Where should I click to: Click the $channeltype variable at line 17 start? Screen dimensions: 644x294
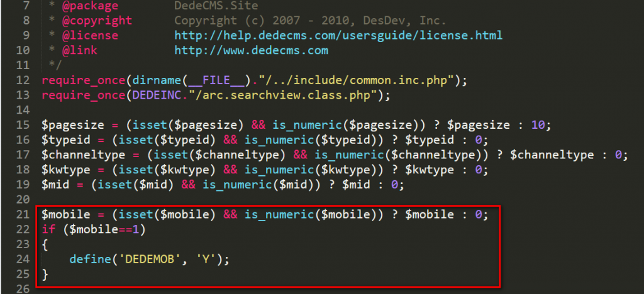pos(84,155)
